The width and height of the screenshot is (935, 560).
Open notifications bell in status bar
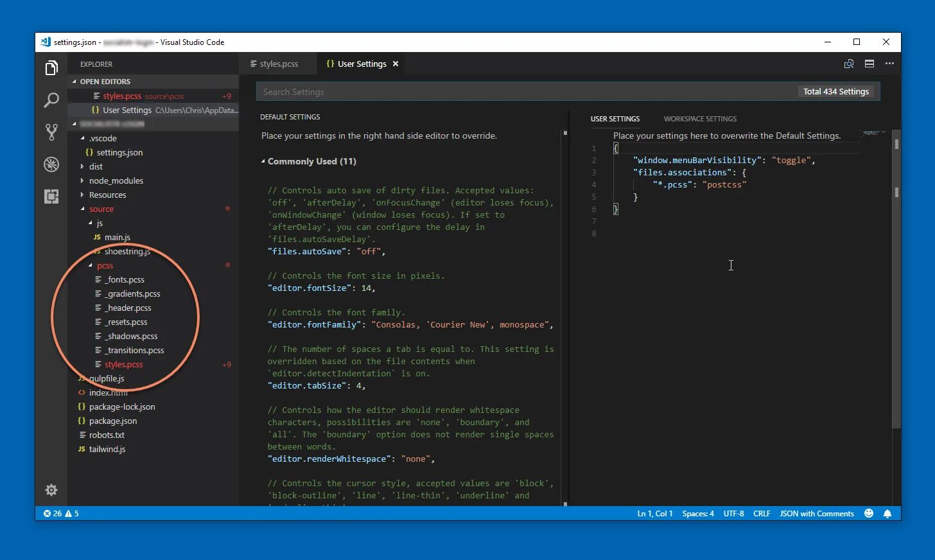[887, 513]
